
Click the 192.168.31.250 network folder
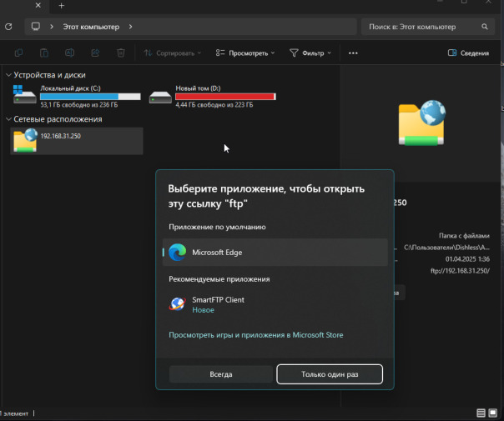click(x=77, y=141)
